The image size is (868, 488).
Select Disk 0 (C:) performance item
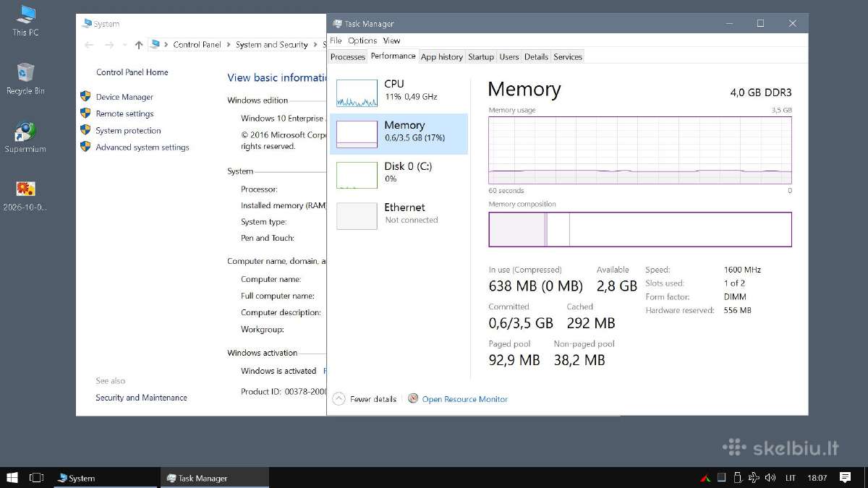(399, 175)
